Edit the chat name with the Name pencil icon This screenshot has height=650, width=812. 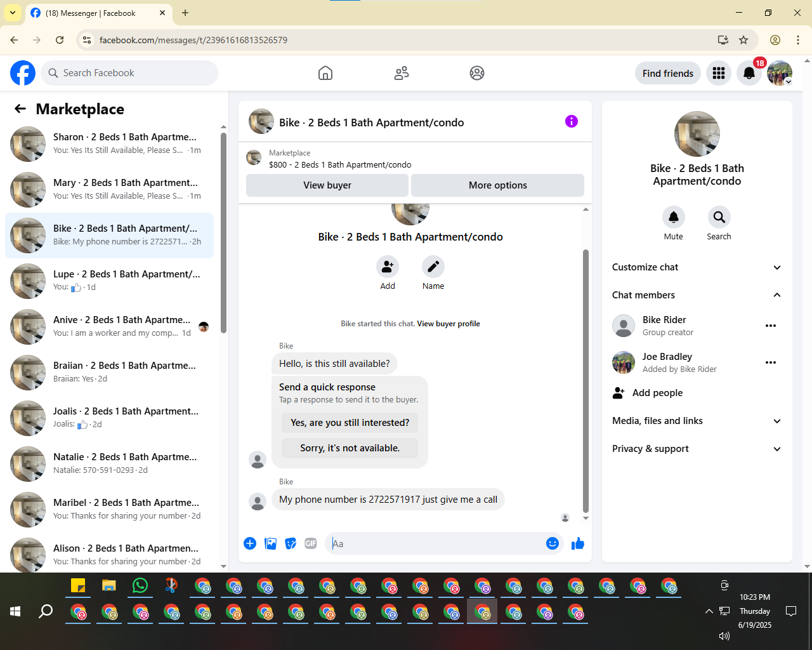[433, 267]
